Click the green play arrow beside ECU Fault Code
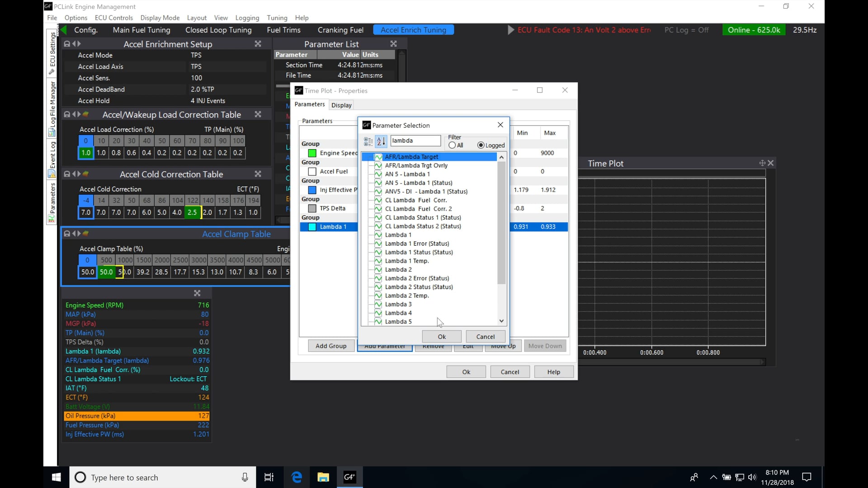The height and width of the screenshot is (488, 868). pyautogui.click(x=511, y=30)
